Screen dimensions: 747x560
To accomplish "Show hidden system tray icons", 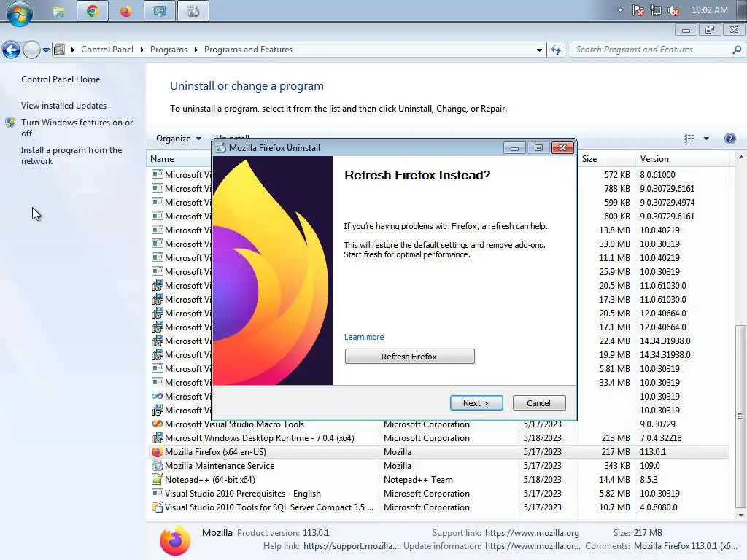I will (x=620, y=10).
